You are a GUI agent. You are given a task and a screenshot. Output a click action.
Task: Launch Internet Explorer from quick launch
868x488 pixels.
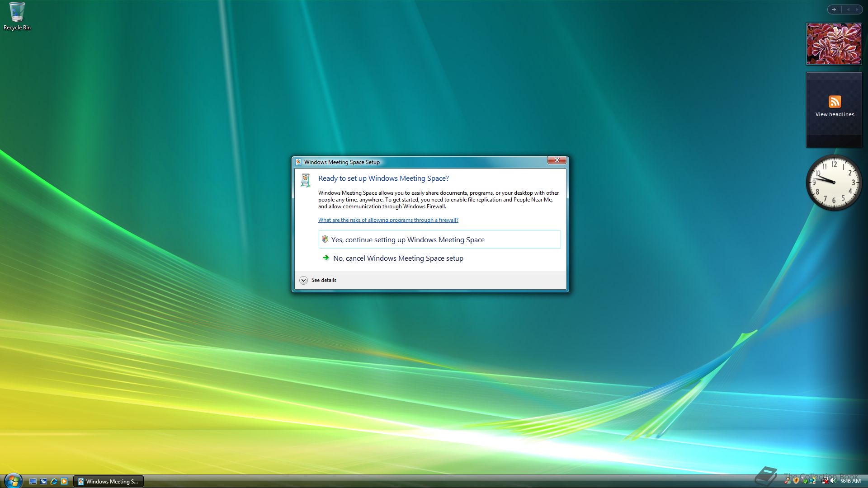point(54,482)
